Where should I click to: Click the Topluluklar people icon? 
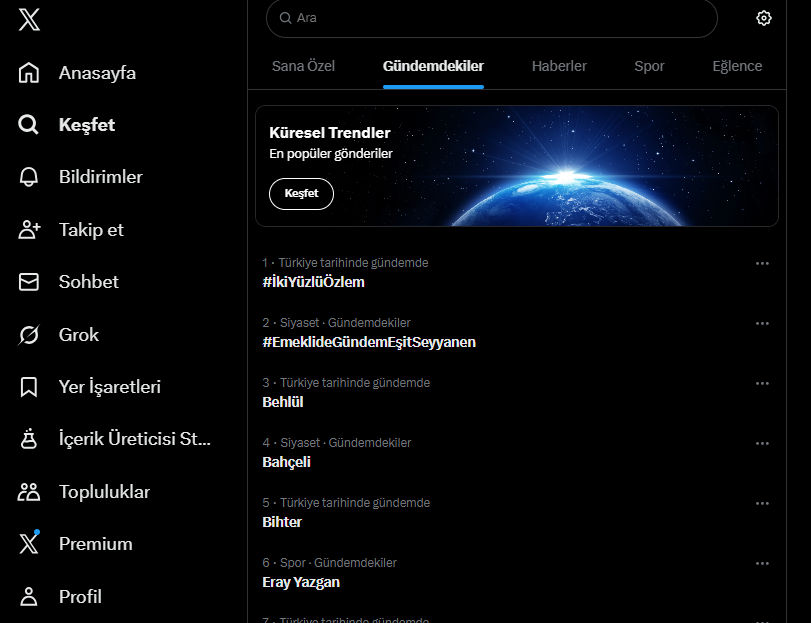(29, 492)
